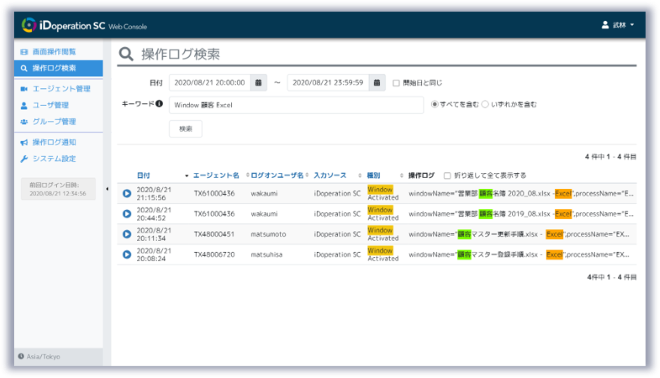This screenshot has height=378, width=660.
Task: Click the wrench icon for system settings
Action: point(24,159)
